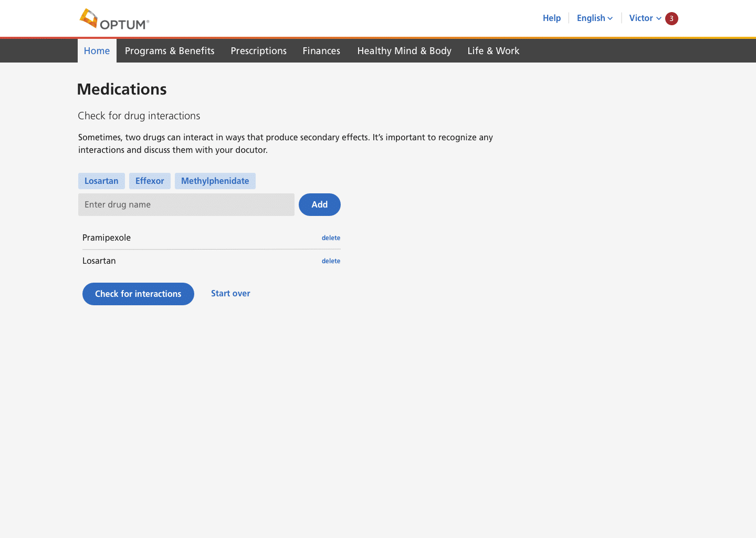
Task: Focus the Enter drug name field
Action: [186, 205]
